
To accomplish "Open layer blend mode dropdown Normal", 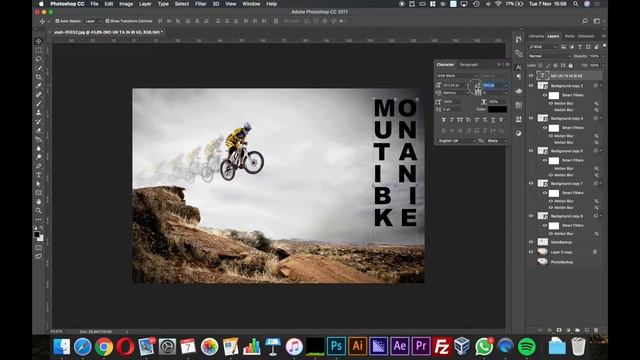I will (x=549, y=56).
